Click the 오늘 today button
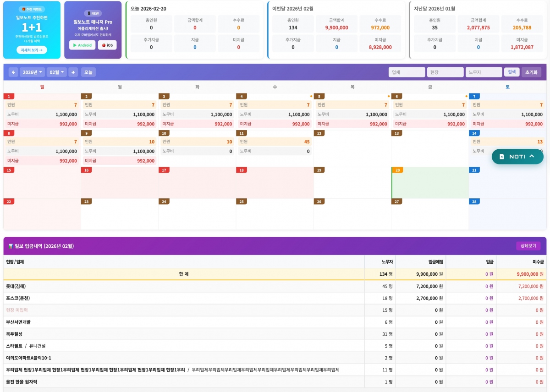Screen dimensions: 550x392 pos(88,72)
